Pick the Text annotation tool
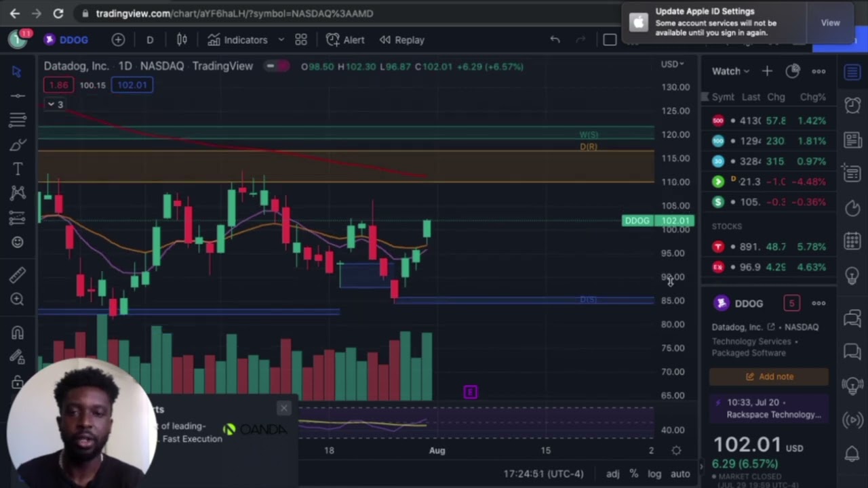 [17, 169]
